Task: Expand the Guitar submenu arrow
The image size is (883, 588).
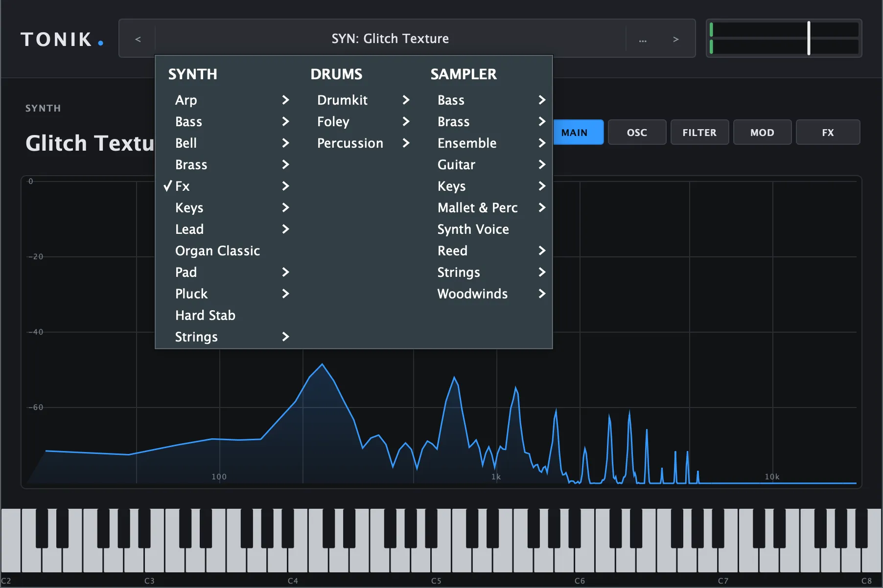Action: pos(542,164)
